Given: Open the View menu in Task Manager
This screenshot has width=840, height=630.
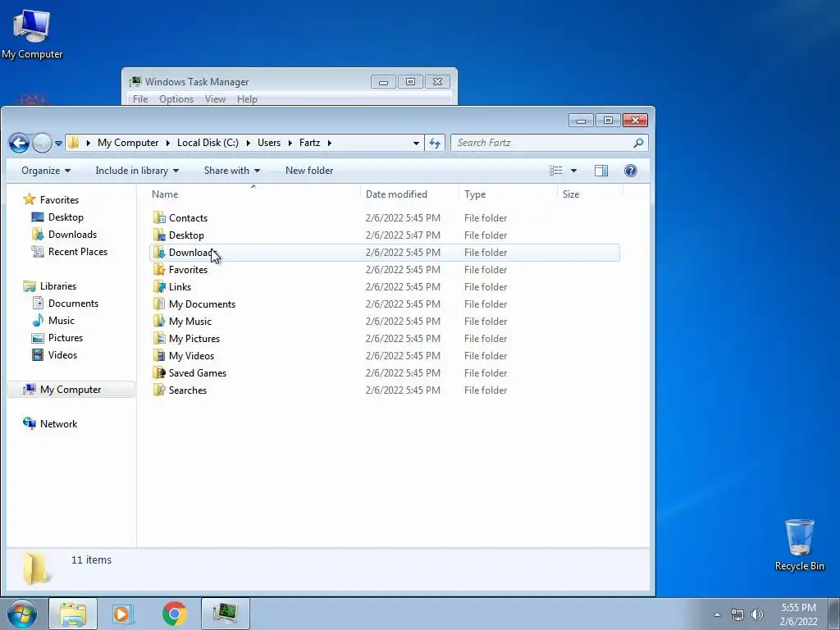Looking at the screenshot, I should tap(215, 99).
